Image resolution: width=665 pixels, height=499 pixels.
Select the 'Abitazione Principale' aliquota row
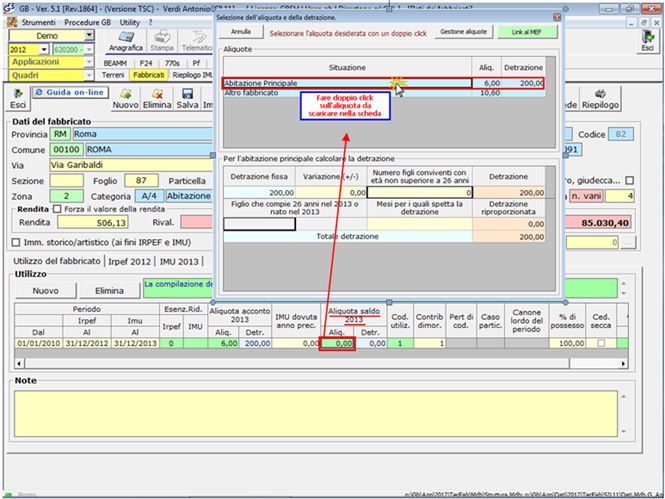click(384, 83)
